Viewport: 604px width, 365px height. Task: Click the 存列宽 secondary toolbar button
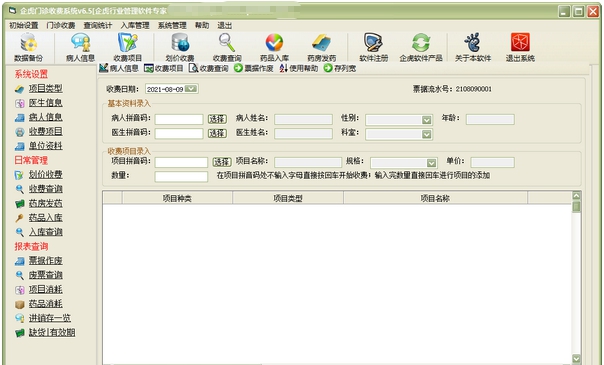tap(340, 69)
